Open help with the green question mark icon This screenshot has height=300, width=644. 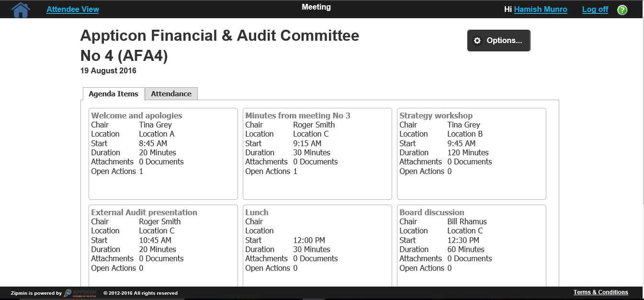pyautogui.click(x=622, y=10)
